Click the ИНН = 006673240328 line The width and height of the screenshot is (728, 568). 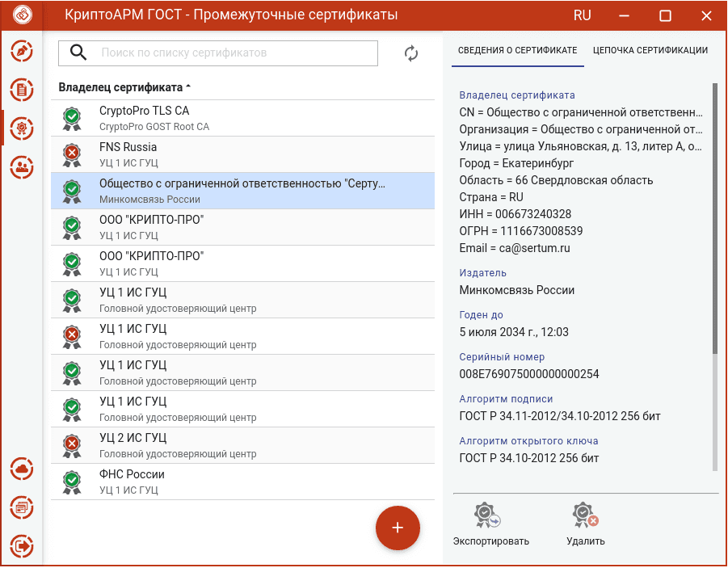click(515, 214)
